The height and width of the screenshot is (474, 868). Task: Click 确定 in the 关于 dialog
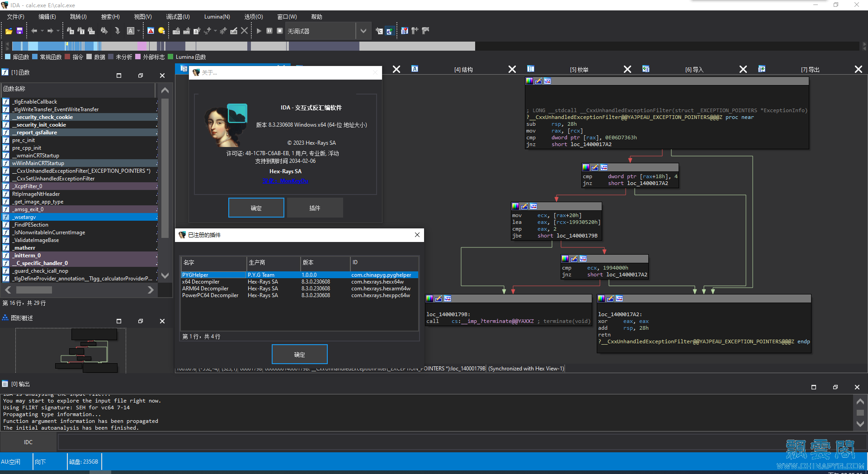click(256, 208)
